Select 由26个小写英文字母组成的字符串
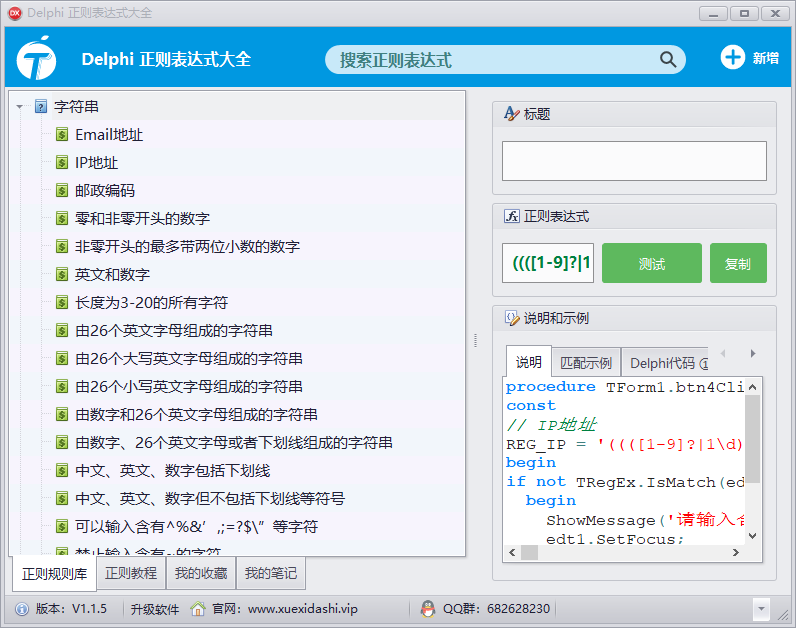The width and height of the screenshot is (796, 628). point(189,386)
